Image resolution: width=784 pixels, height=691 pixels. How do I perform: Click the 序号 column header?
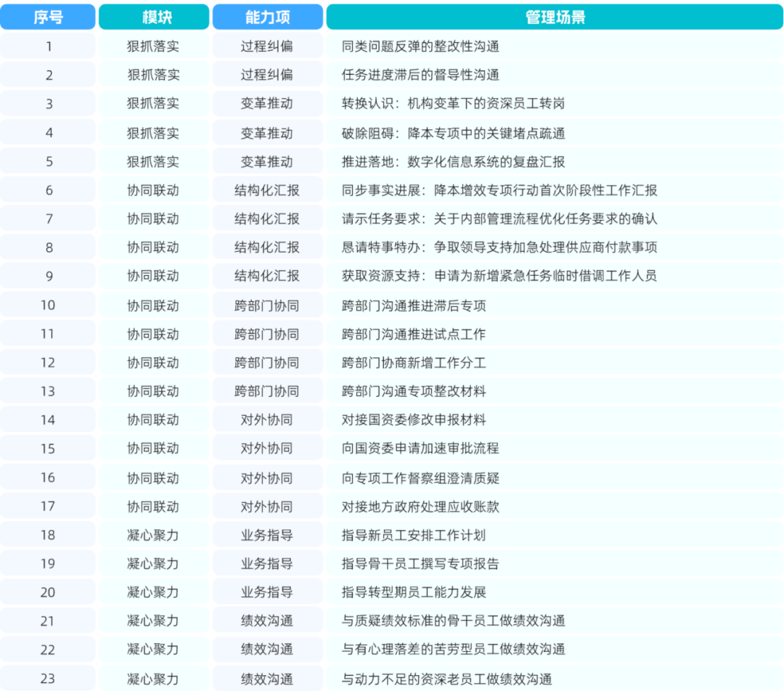click(47, 17)
